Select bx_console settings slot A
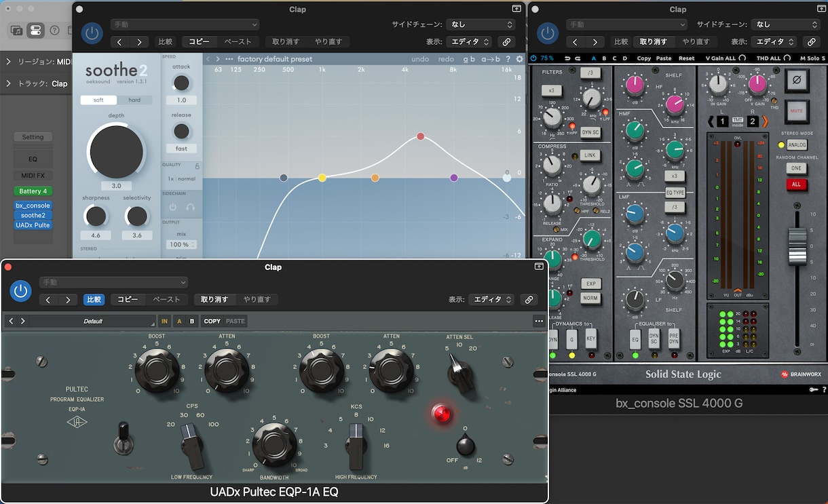 coord(594,58)
